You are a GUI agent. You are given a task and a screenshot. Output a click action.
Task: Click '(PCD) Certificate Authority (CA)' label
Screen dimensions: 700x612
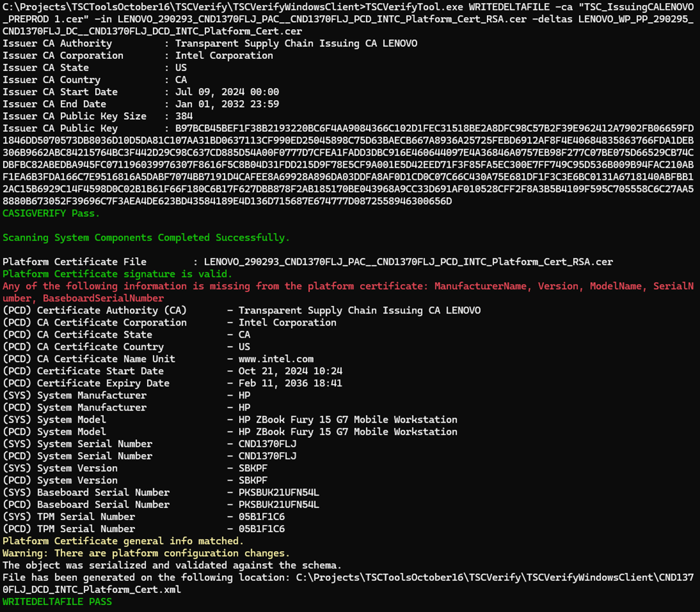coord(94,310)
